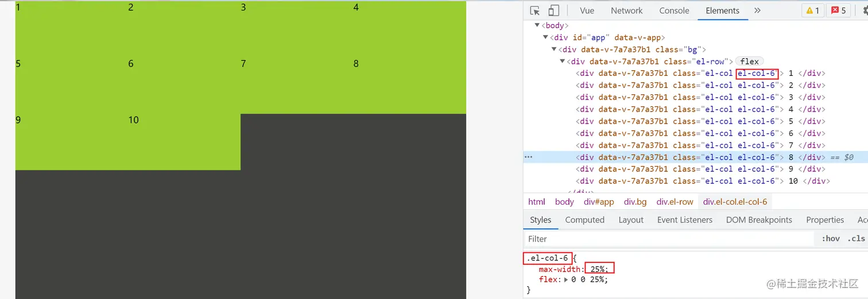Click div.el-row in the breadcrumb bar
868x299 pixels.
tap(675, 202)
